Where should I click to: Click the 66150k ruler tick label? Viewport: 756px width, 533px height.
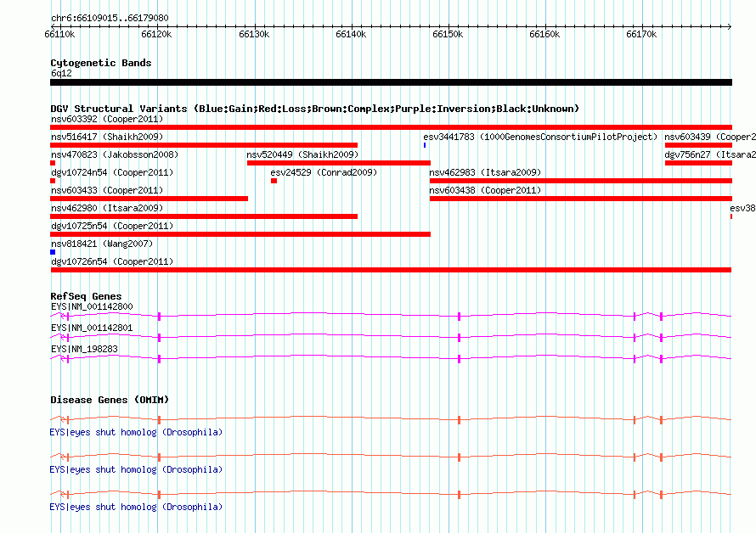pyautogui.click(x=448, y=34)
